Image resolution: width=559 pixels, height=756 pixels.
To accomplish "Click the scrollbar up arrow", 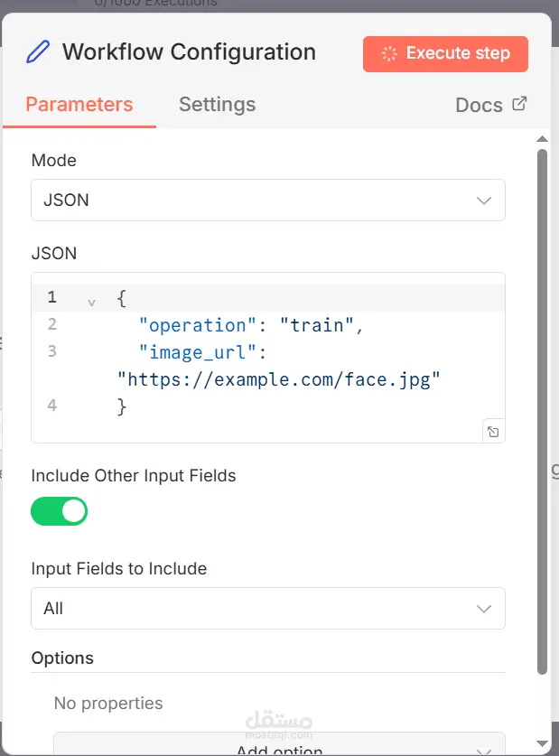I will (x=542, y=138).
